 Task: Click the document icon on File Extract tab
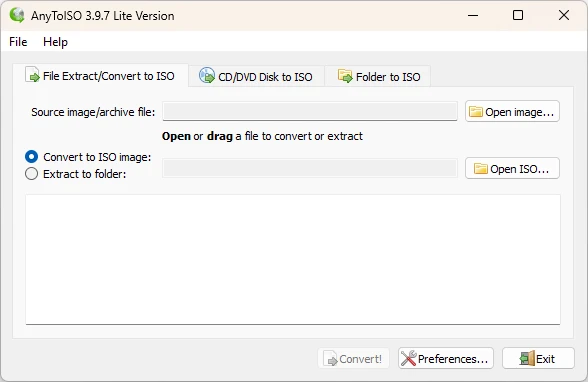click(32, 74)
